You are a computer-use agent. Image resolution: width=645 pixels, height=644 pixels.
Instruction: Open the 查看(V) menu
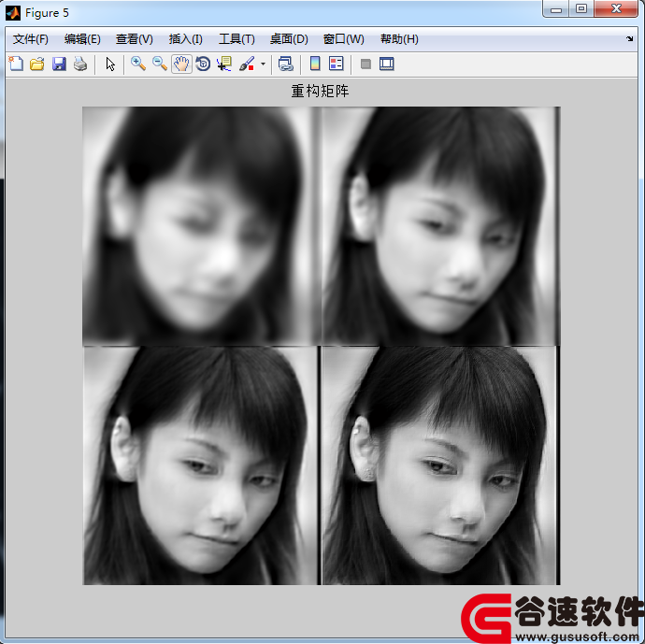(135, 39)
